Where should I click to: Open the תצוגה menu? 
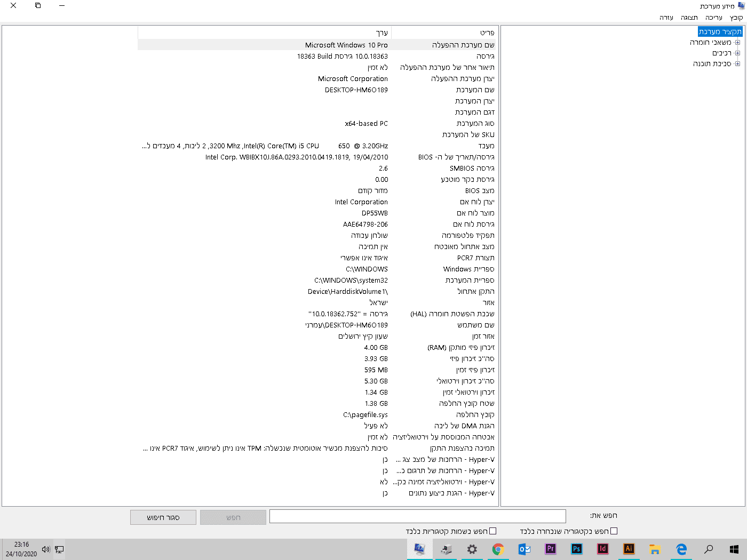tap(689, 18)
